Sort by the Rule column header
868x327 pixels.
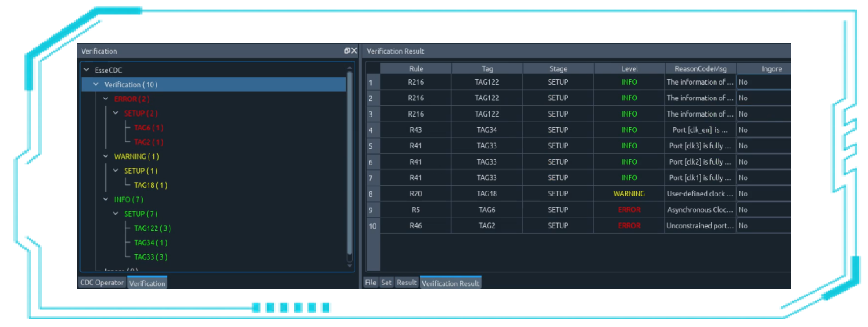click(x=416, y=69)
